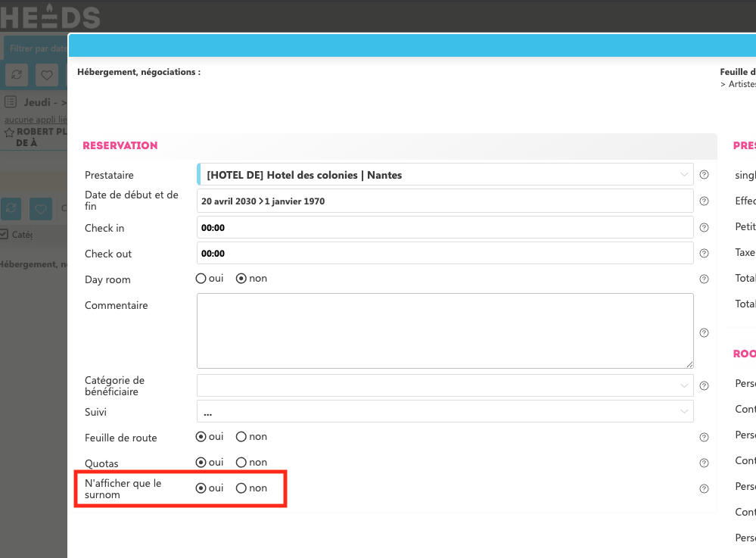
Task: Set Day room to oui
Action: pyautogui.click(x=201, y=279)
